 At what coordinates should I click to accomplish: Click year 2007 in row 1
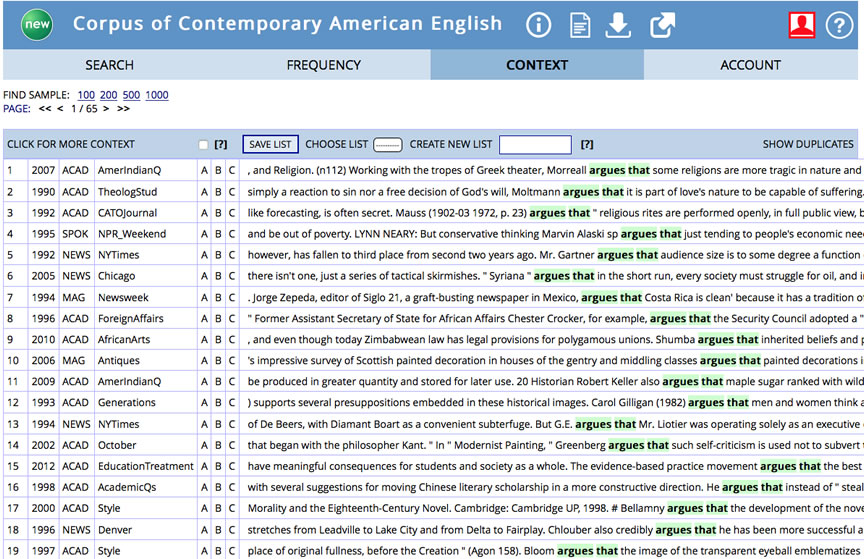(x=43, y=170)
